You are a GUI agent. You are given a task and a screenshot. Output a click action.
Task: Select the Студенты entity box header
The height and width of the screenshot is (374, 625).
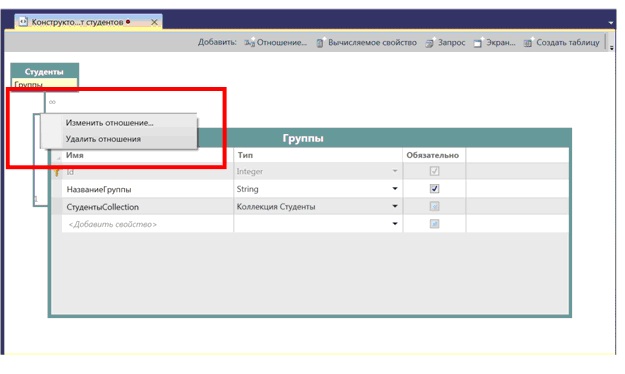pyautogui.click(x=44, y=72)
